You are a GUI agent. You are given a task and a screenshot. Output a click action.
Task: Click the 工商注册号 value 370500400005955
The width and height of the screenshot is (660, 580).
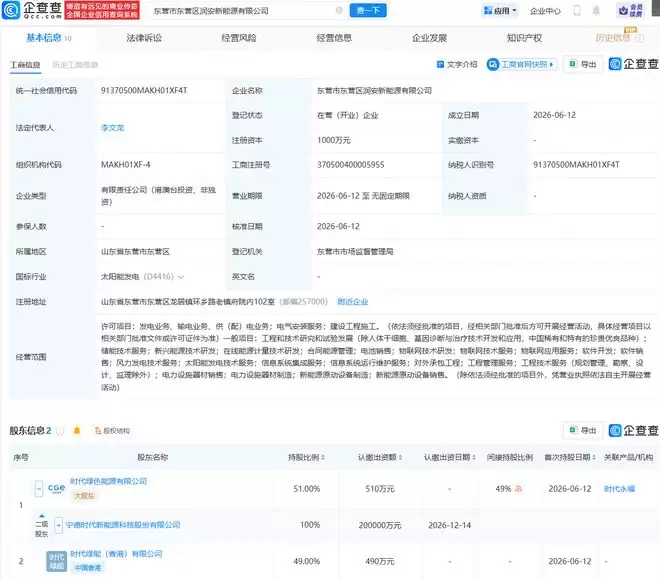coord(351,165)
